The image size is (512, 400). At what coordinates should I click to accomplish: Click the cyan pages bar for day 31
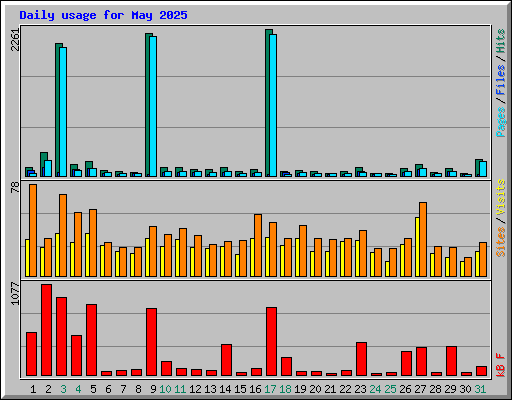483,169
